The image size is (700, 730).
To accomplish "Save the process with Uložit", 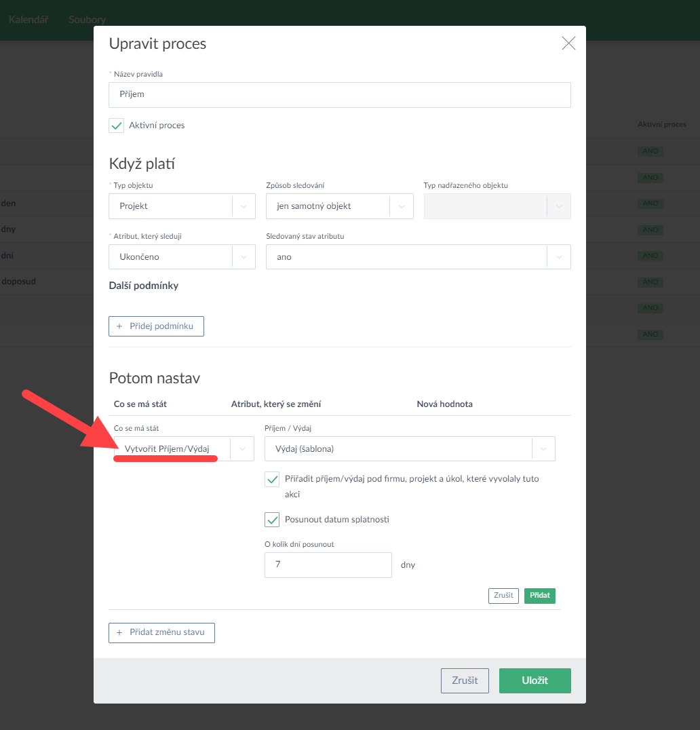I will click(534, 681).
